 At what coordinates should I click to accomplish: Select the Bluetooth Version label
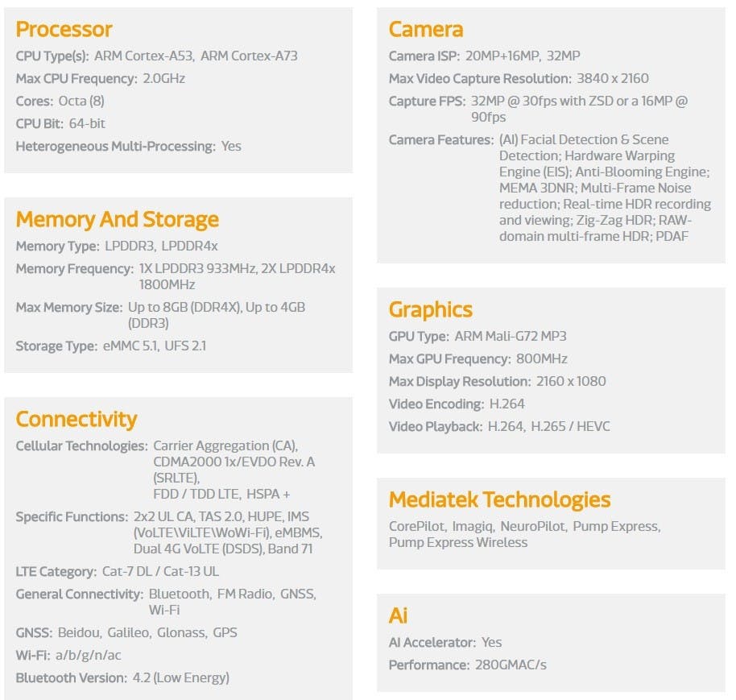72,678
